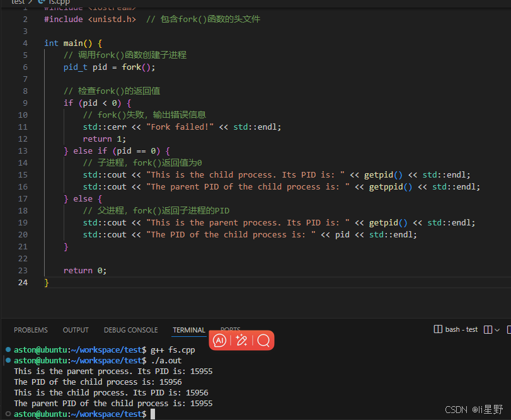This screenshot has height=420, width=511.
Task: Click the comment containing 'fork()返回子进程的PID' on line 18
Action: [156, 211]
